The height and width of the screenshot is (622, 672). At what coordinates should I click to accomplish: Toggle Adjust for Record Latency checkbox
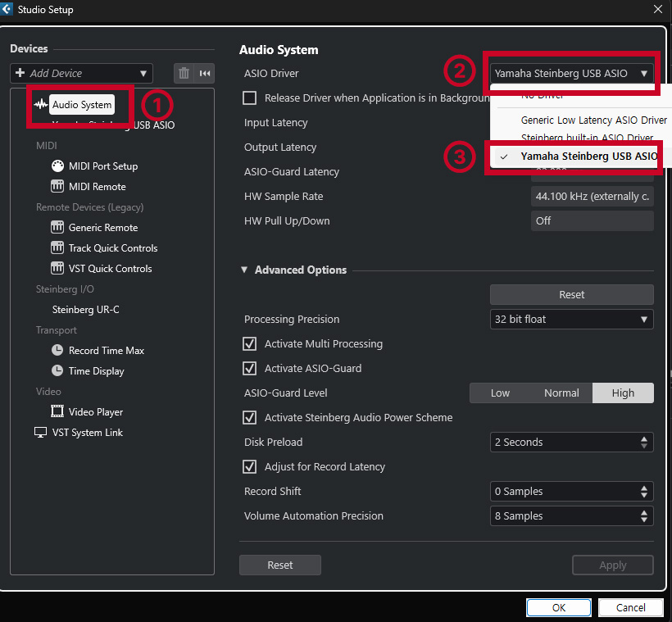pyautogui.click(x=250, y=466)
